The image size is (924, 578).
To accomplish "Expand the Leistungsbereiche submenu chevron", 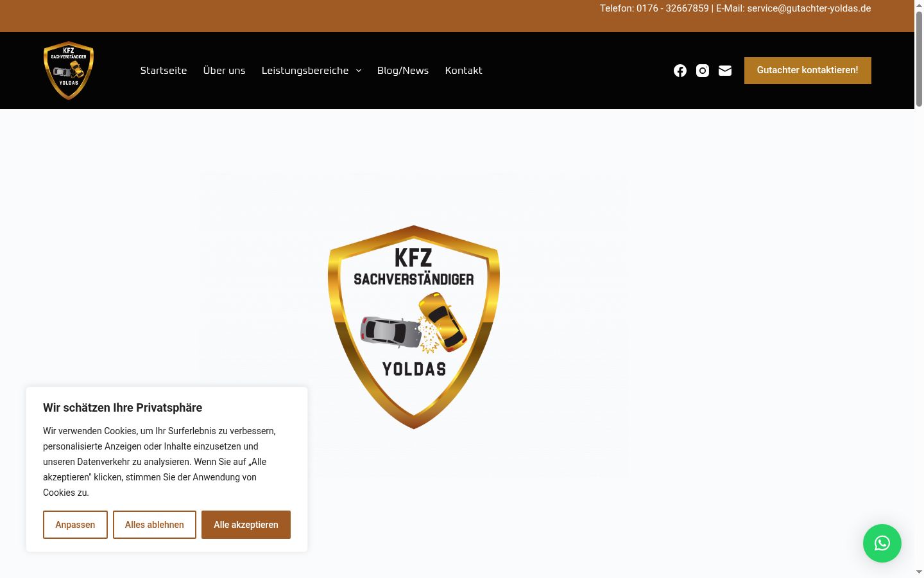I will [359, 71].
